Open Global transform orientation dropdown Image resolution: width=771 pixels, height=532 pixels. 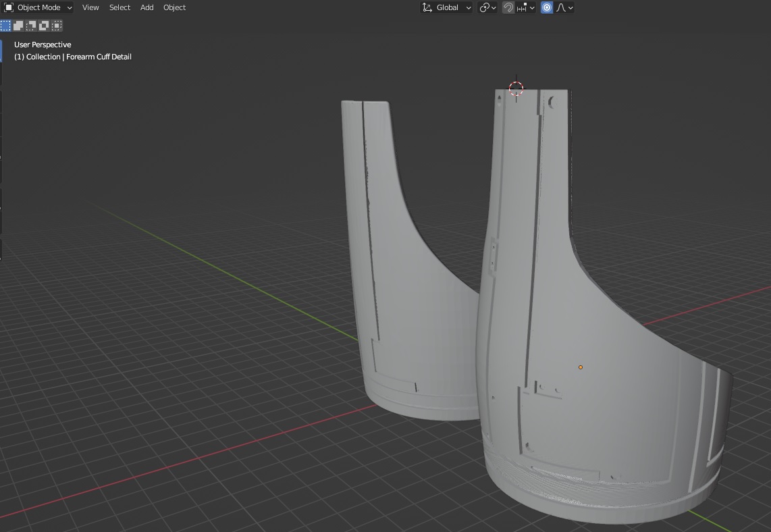pos(446,7)
